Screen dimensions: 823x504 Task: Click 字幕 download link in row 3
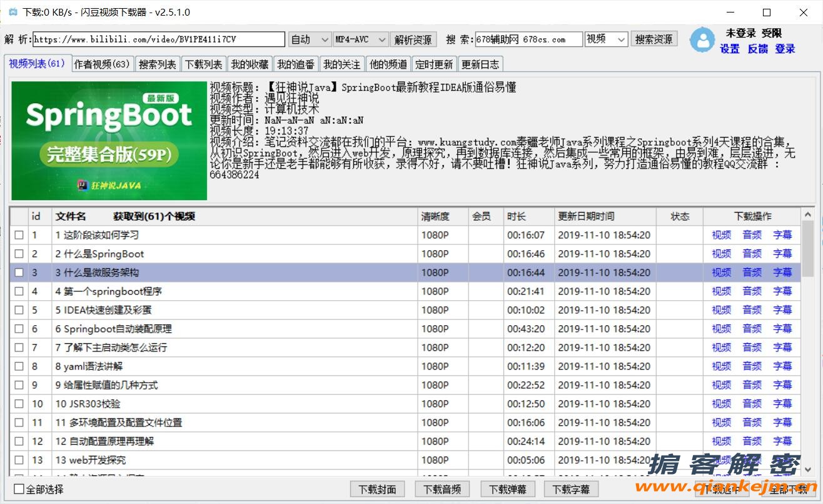782,273
